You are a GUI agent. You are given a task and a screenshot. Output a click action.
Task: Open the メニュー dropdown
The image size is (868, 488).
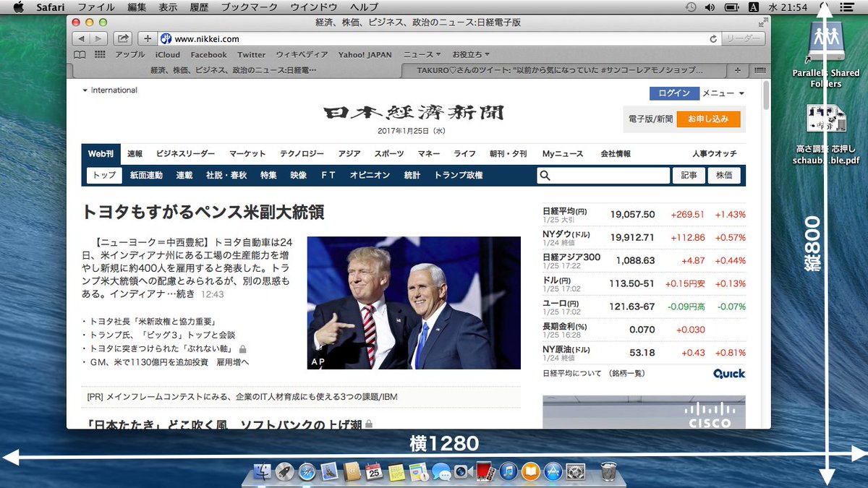pyautogui.click(x=723, y=93)
